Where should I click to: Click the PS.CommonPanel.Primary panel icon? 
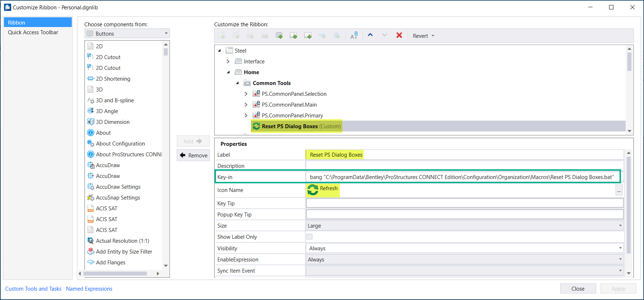pyautogui.click(x=256, y=115)
